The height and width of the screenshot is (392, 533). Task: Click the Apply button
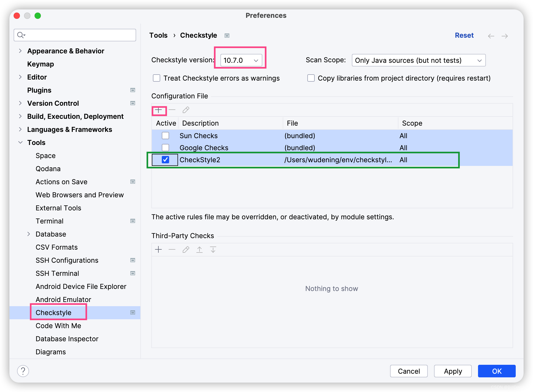(453, 371)
